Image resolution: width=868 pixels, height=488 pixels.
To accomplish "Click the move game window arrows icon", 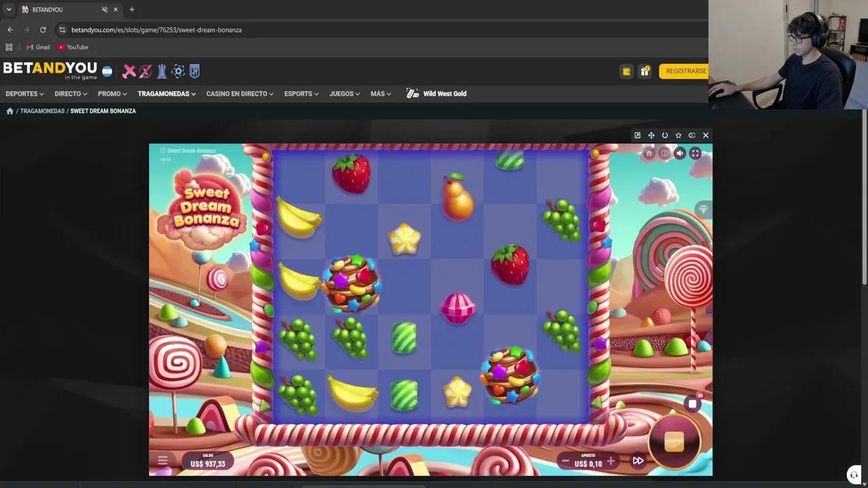I will tap(651, 136).
